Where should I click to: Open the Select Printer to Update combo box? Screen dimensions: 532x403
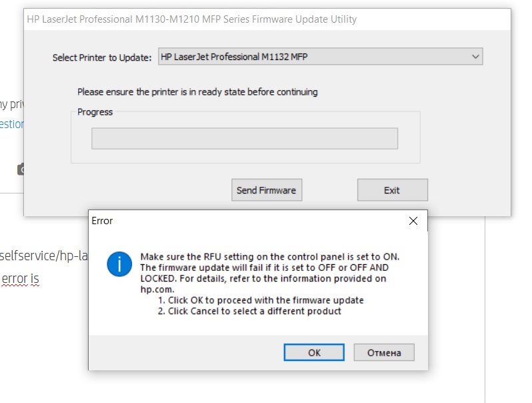click(x=320, y=57)
